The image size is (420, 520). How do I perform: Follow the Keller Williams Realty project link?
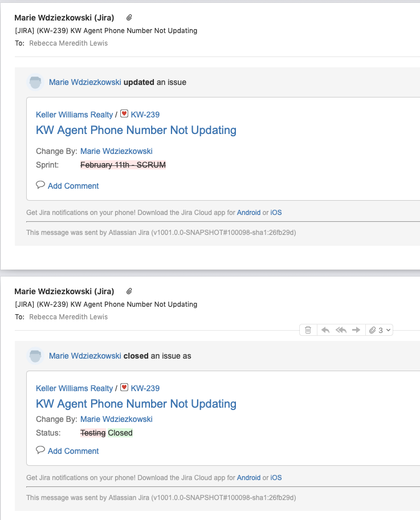tap(74, 114)
